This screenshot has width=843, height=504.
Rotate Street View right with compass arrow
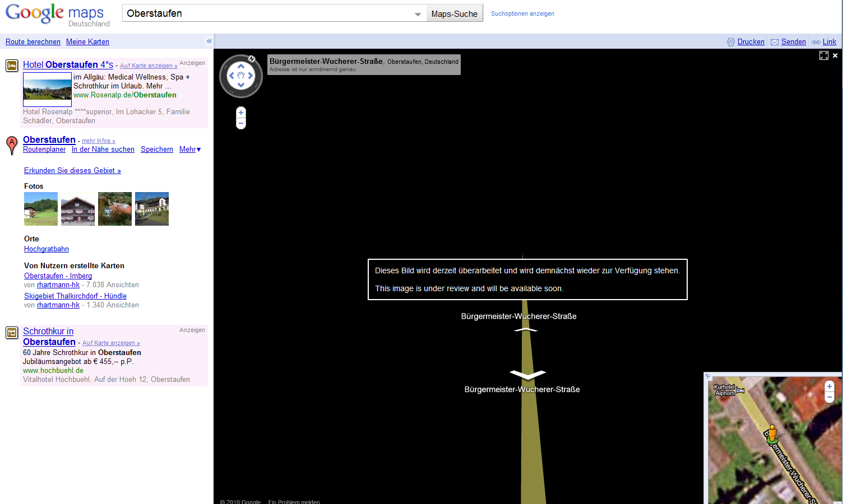251,76
